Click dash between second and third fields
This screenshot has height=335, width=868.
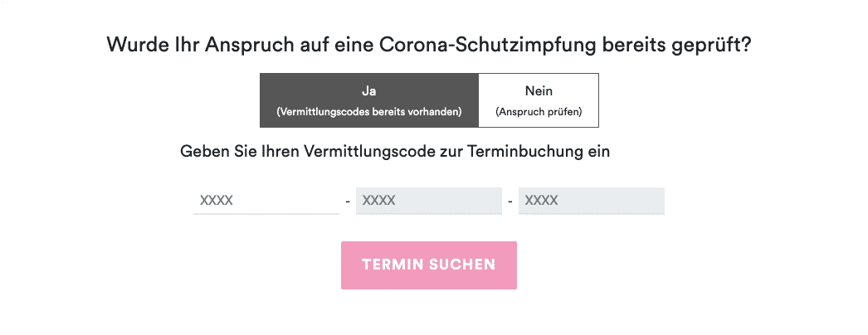(x=510, y=201)
